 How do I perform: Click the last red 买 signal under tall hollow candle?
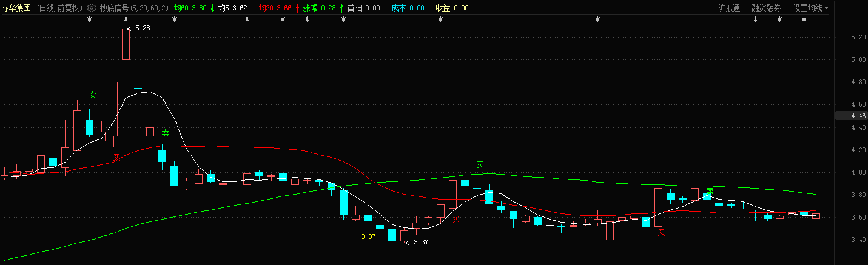(661, 232)
